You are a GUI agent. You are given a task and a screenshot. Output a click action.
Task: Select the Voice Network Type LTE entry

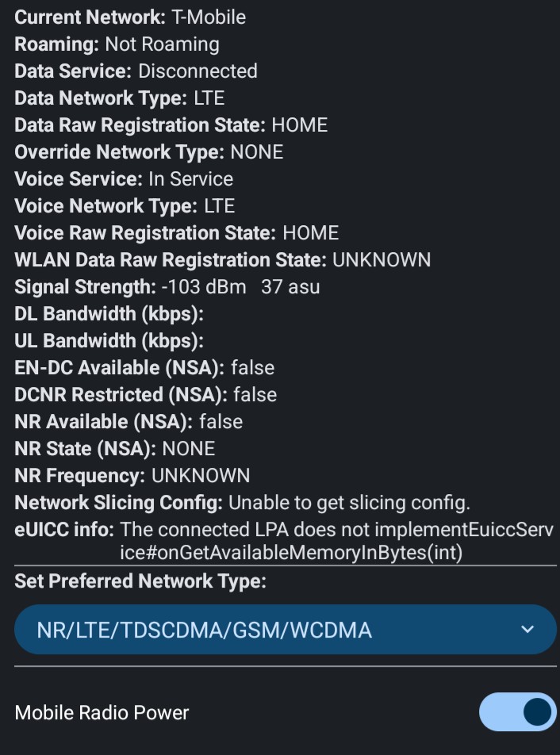125,205
